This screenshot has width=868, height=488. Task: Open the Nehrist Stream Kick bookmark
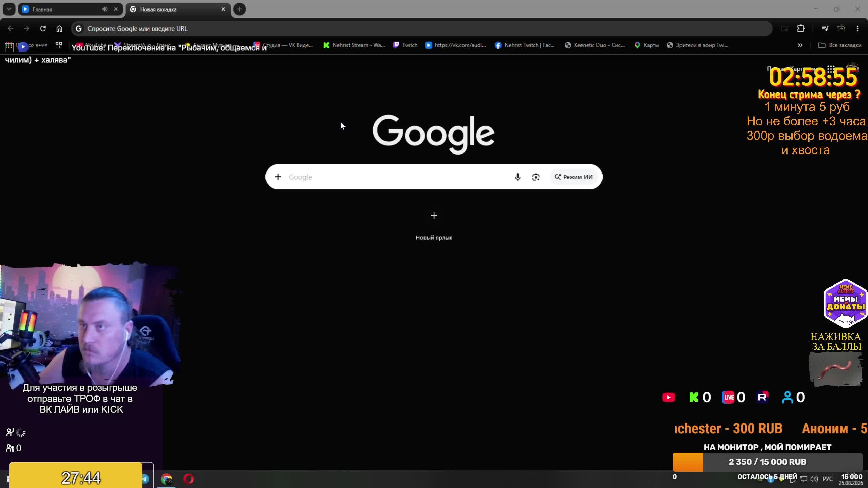click(354, 45)
